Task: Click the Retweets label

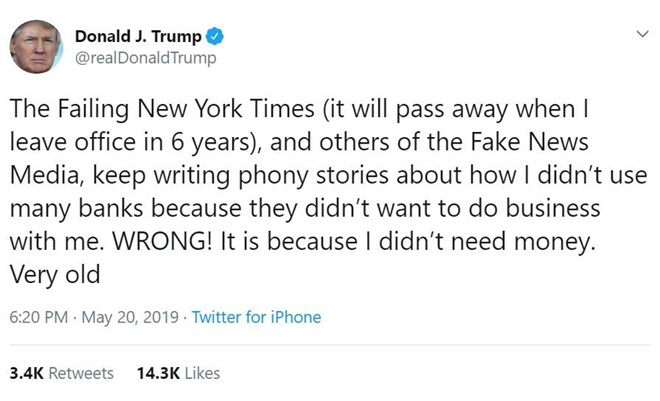Action: [81, 373]
